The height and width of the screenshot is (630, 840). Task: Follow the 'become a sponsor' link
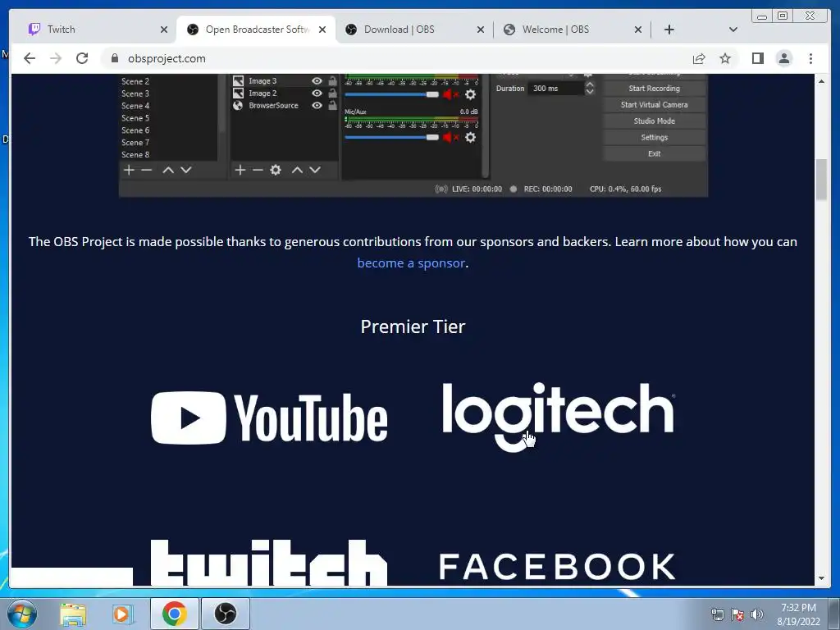pos(411,263)
